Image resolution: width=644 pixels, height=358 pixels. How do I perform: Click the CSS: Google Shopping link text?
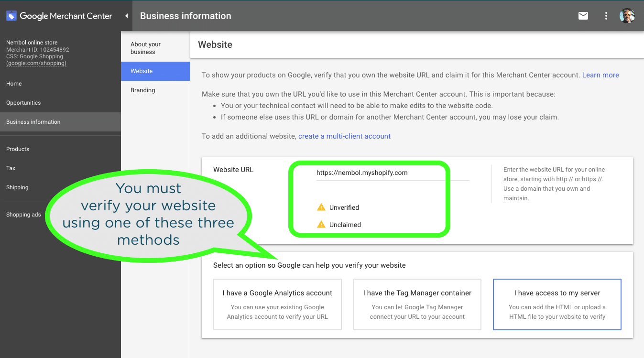pos(36,60)
